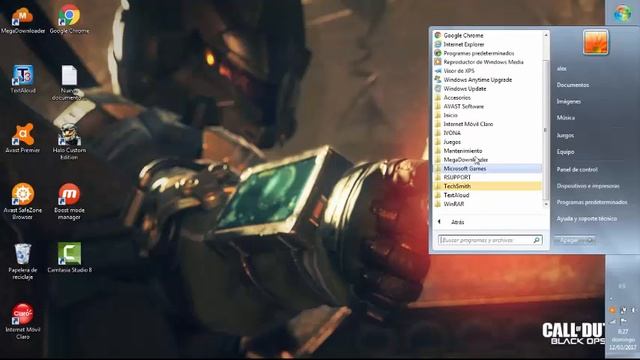This screenshot has height=360, width=640.
Task: Expand the Internet Móvil Claro folder in list
Action: pos(488,124)
